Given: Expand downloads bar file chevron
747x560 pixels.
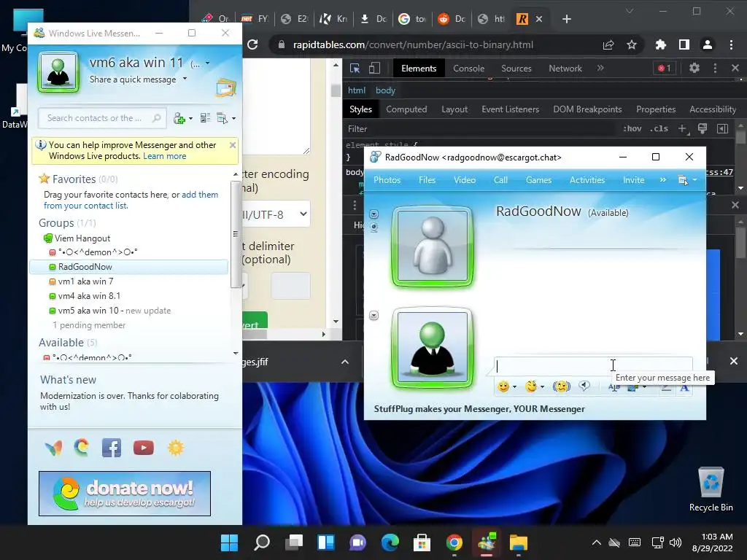Looking at the screenshot, I should (x=345, y=362).
